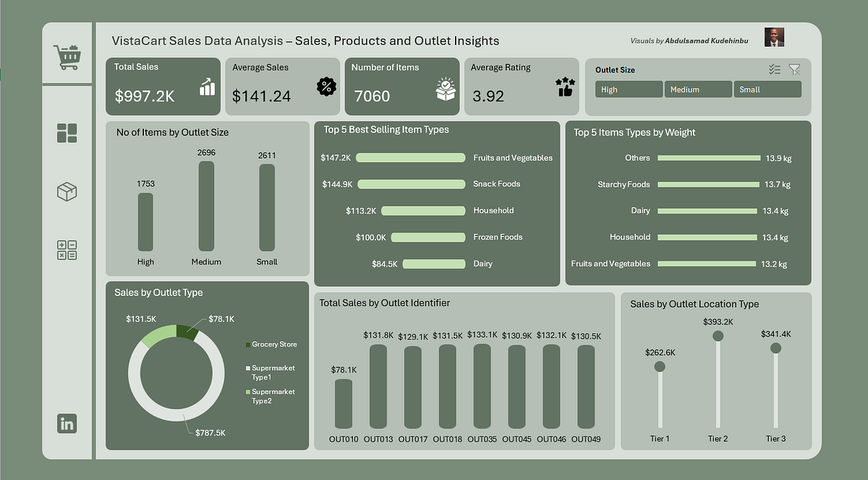
Task: Click the 7060 number of items value
Action: click(x=373, y=96)
